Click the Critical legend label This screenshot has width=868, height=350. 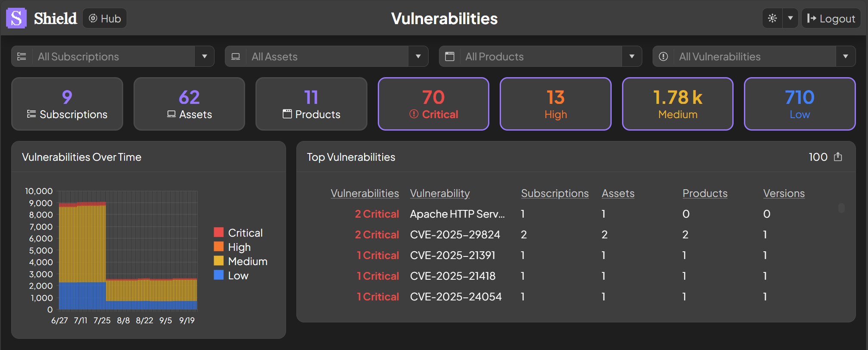[x=245, y=233]
